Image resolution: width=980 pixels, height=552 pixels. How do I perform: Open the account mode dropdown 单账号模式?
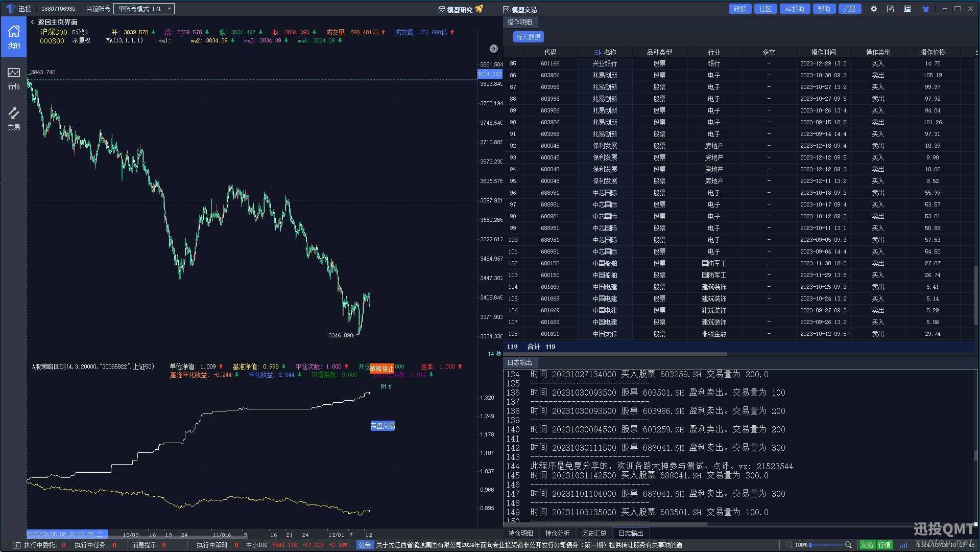tap(144, 9)
